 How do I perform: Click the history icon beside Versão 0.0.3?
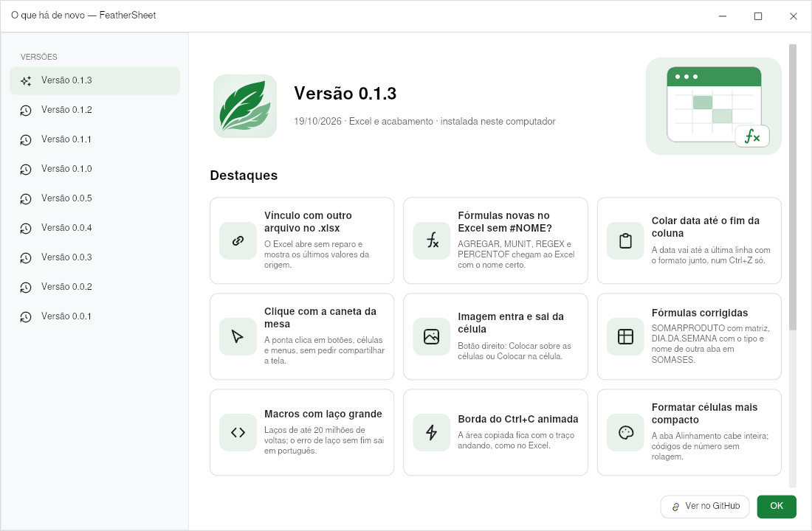(26, 257)
